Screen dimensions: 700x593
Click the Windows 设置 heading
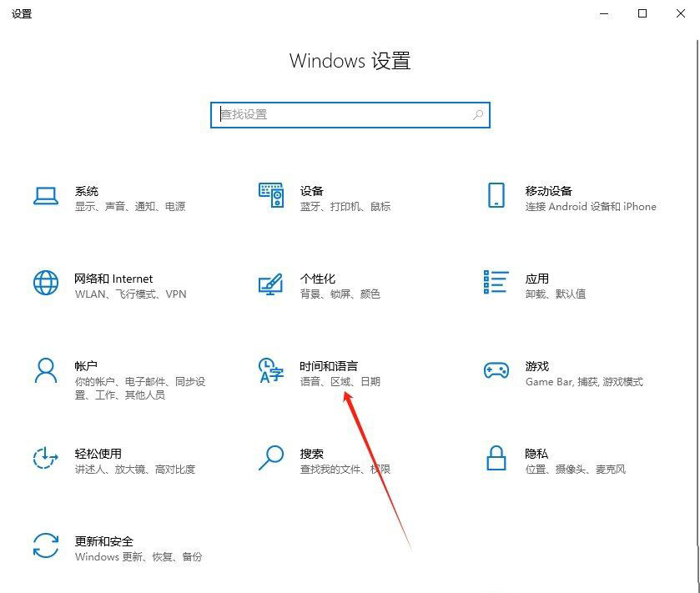tap(350, 61)
